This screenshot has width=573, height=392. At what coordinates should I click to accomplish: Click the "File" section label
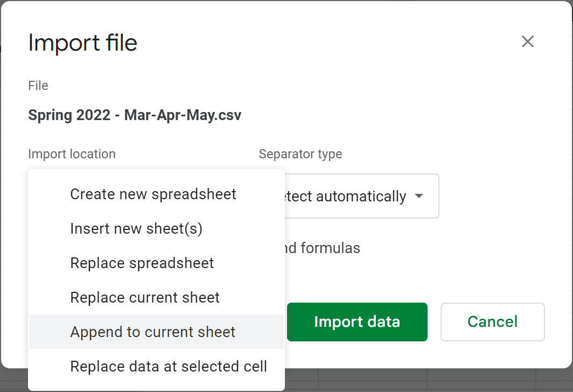click(38, 86)
